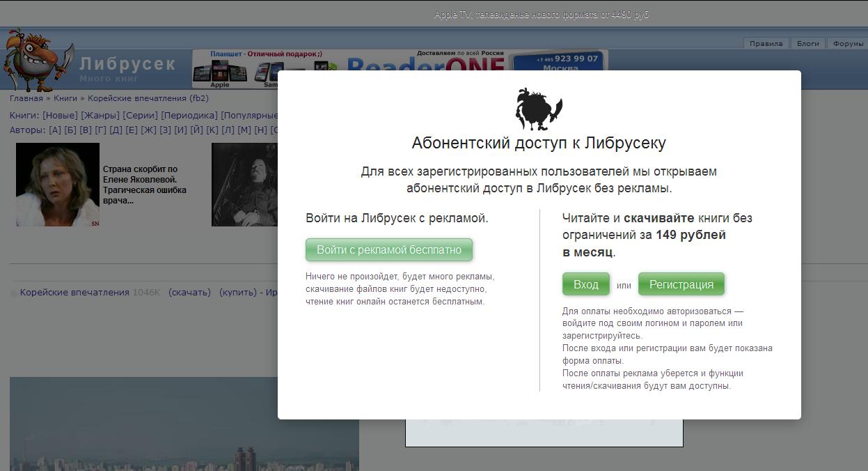Open the 'Правила' tab
This screenshot has width=868, height=471.
pos(766,43)
